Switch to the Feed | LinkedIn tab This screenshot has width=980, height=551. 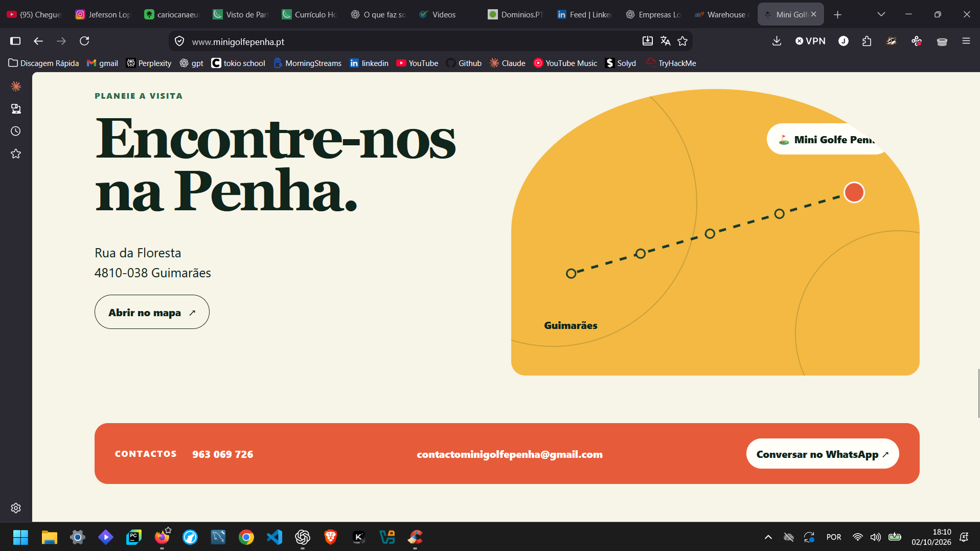(x=584, y=14)
